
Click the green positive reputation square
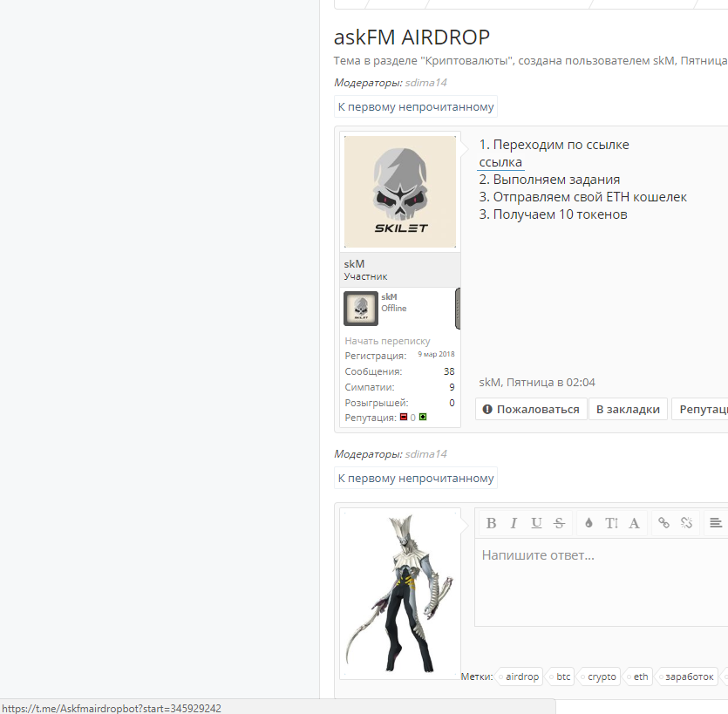point(423,417)
